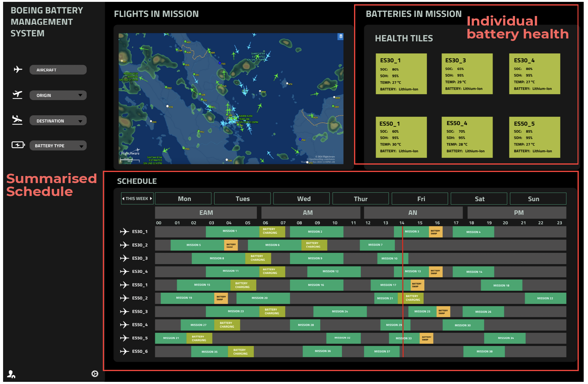The height and width of the screenshot is (384, 588).
Task: Click the landing plane icon beside Destination
Action: tap(17, 120)
